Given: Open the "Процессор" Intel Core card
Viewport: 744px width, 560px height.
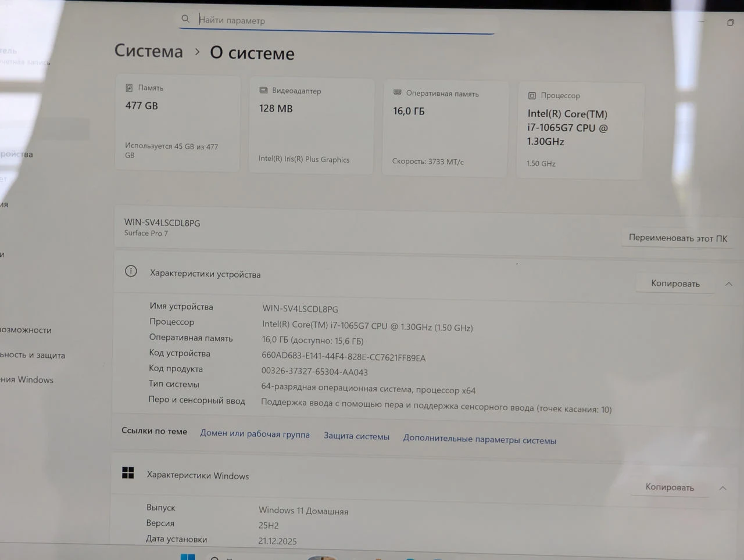Looking at the screenshot, I should 580,131.
